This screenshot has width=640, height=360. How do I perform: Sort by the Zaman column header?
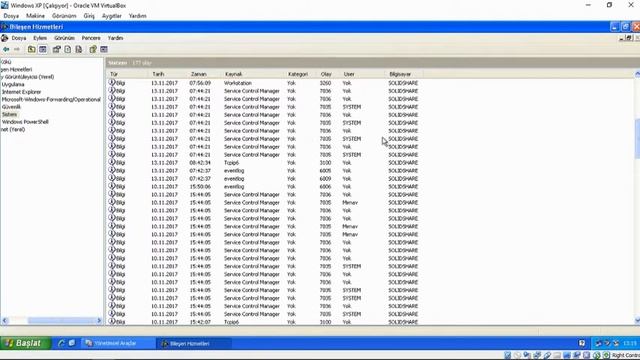(204, 74)
